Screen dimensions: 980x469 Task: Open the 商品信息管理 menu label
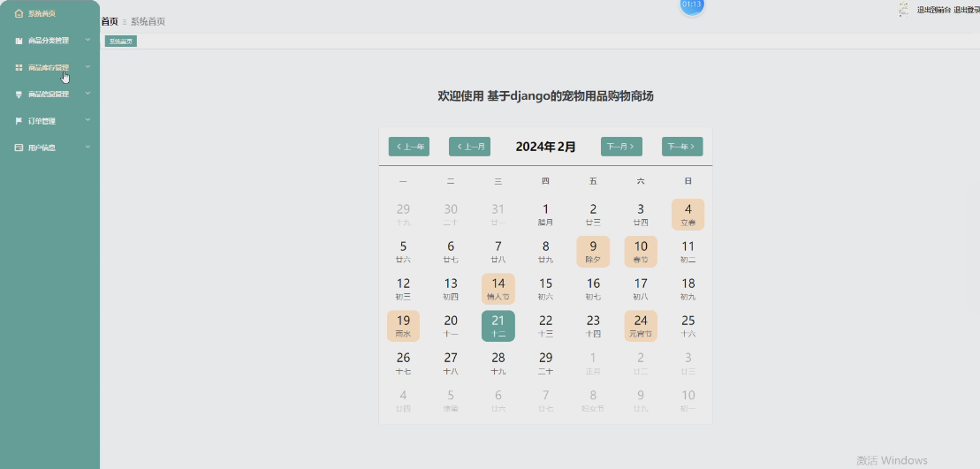click(48, 95)
